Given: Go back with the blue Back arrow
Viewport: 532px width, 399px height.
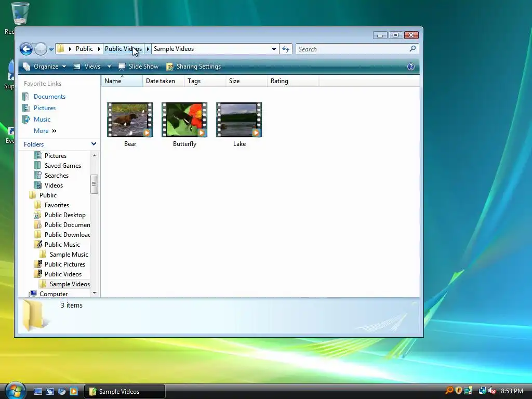Looking at the screenshot, I should [x=26, y=49].
